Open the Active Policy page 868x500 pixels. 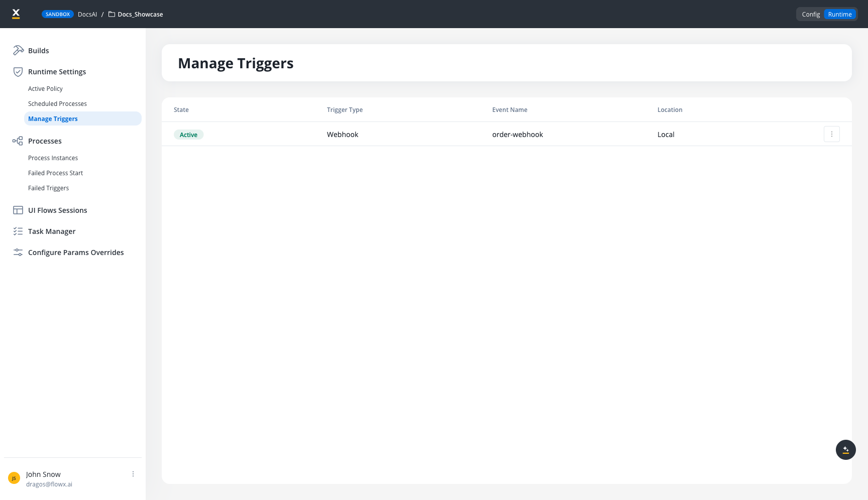[x=46, y=88]
